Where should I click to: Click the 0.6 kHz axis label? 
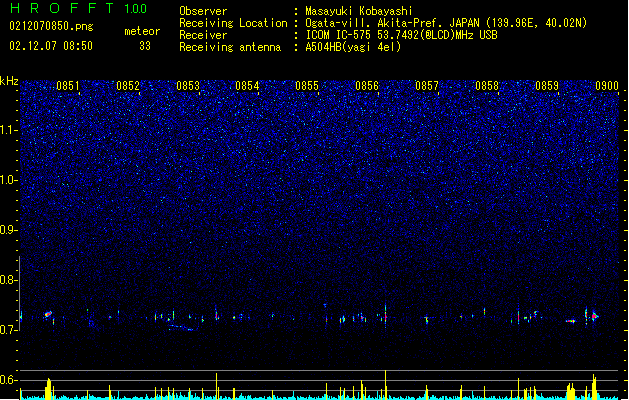coord(9,380)
